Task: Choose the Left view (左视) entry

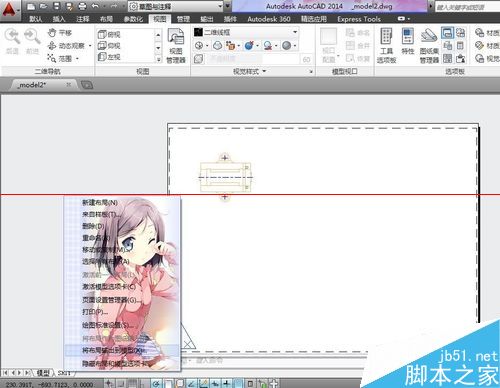Action: pos(109,57)
